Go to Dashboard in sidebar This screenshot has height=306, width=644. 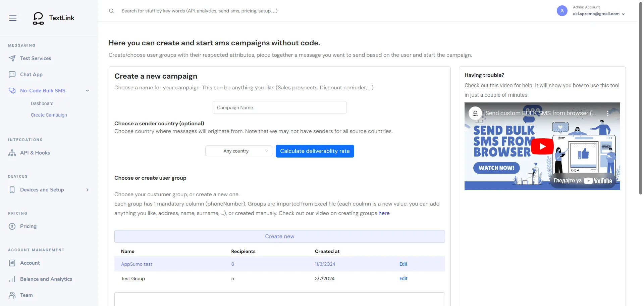(42, 103)
